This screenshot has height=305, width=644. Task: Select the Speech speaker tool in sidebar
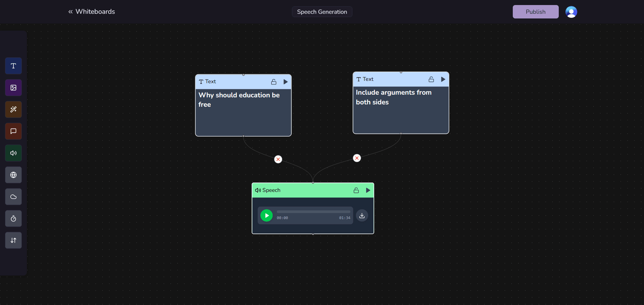coord(13,153)
